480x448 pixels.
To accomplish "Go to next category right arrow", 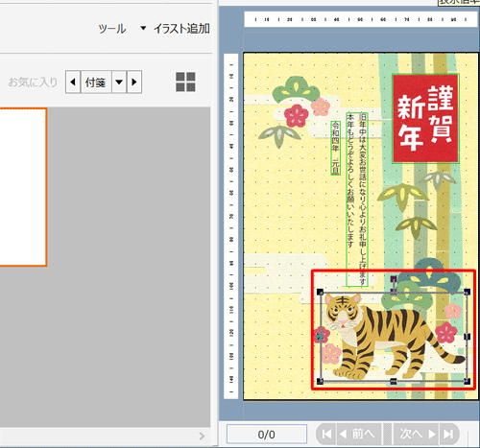I will pos(134,83).
